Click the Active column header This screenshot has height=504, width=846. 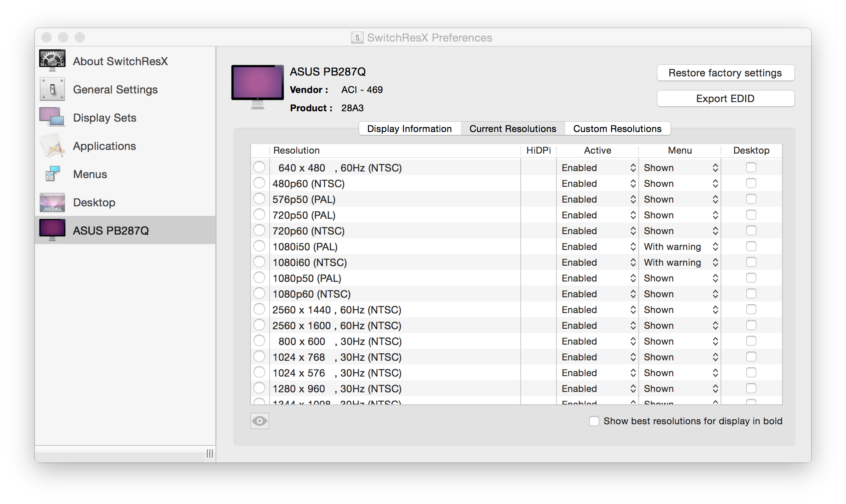point(598,150)
